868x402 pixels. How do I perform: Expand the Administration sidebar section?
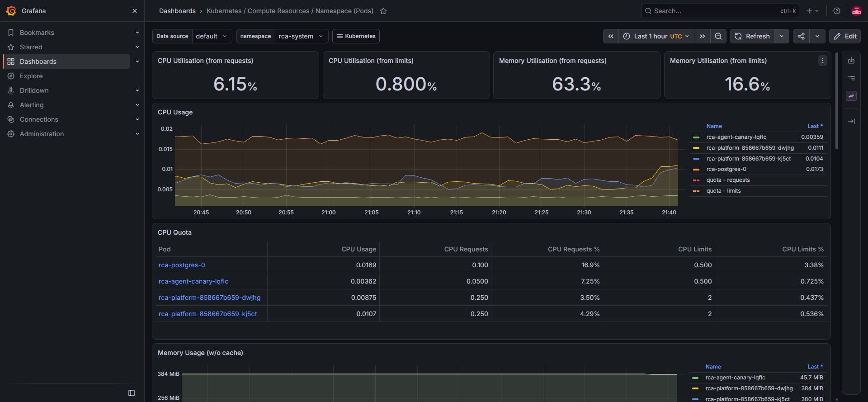click(137, 134)
